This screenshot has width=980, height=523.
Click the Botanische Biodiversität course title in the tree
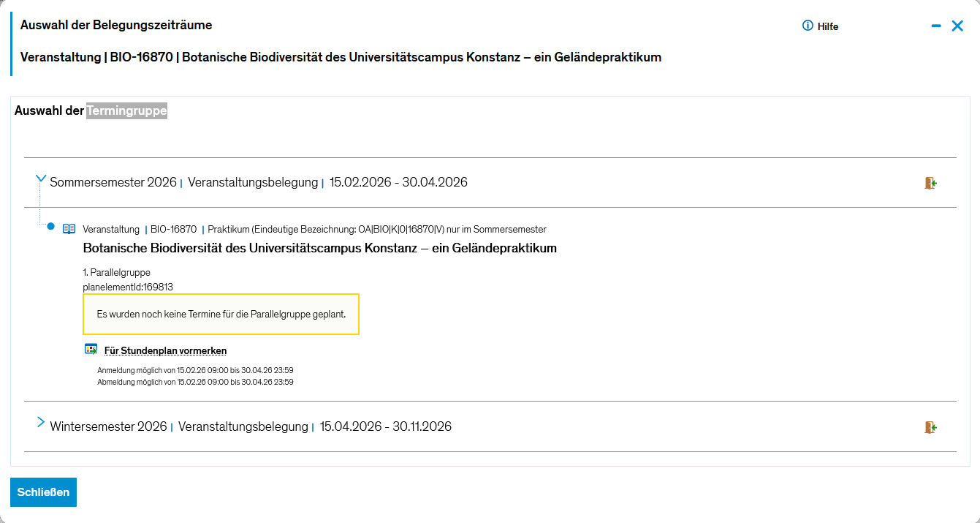pyautogui.click(x=319, y=248)
